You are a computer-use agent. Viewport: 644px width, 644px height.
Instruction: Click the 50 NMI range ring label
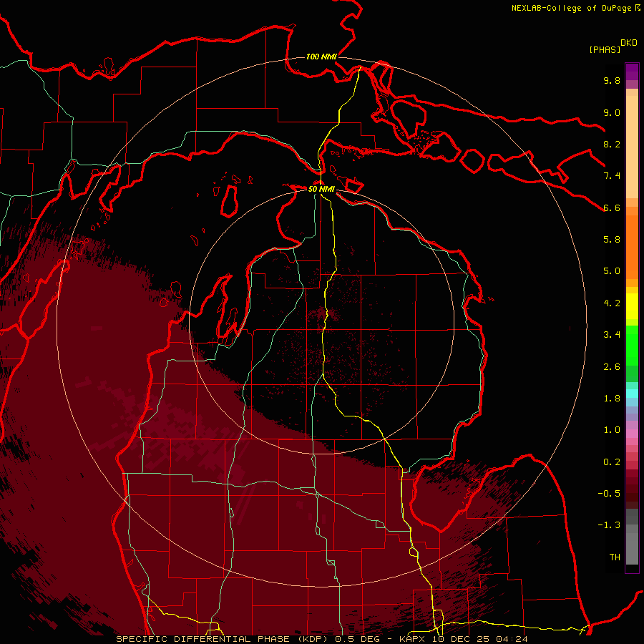point(321,189)
